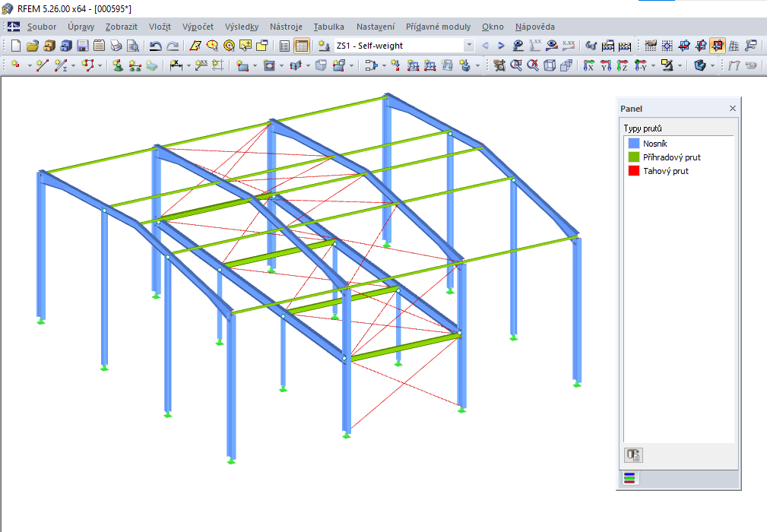Click the binoculars find icon

click(591, 46)
